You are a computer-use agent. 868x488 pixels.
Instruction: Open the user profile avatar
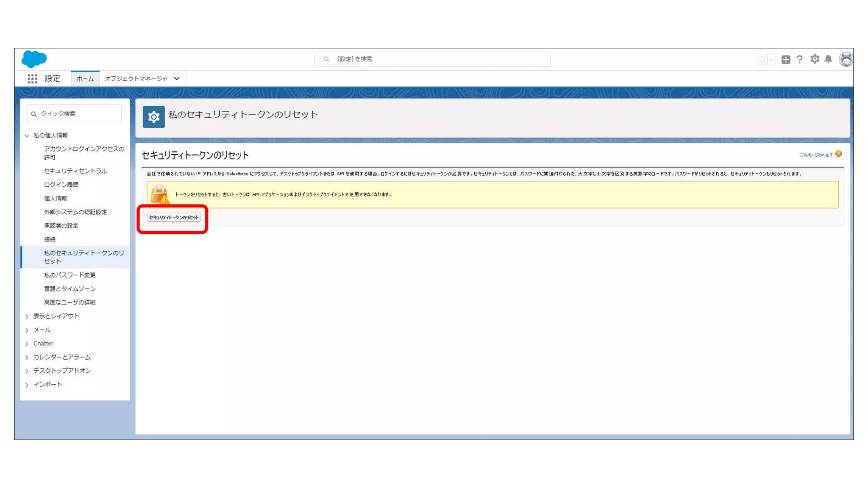coord(846,59)
